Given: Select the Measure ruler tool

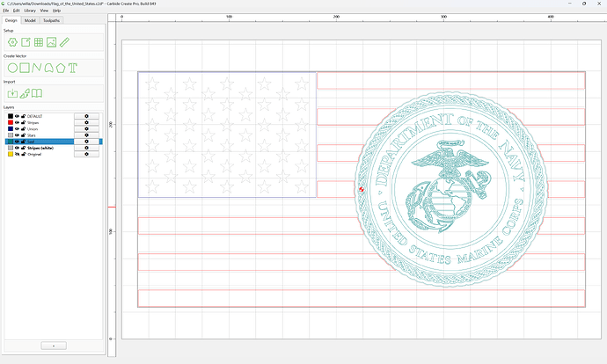Looking at the screenshot, I should click(x=64, y=42).
